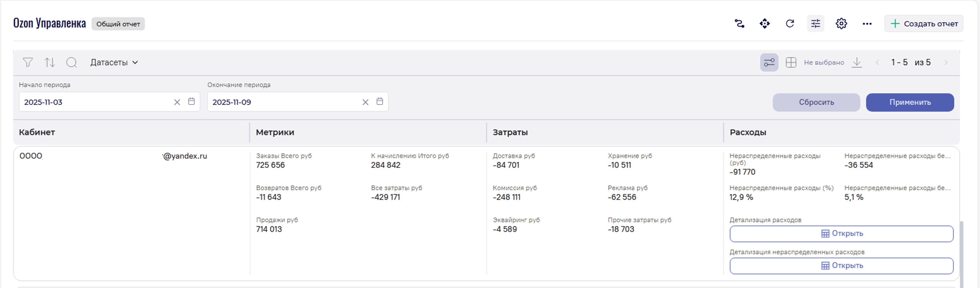Viewport: 980px width, 288px height.
Task: Click the download arrow icon
Action: coord(857,62)
